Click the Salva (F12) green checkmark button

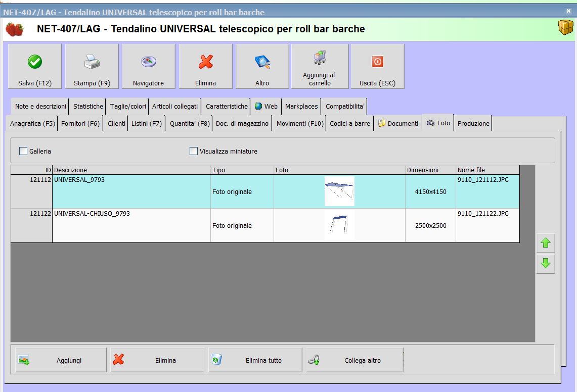[x=35, y=67]
